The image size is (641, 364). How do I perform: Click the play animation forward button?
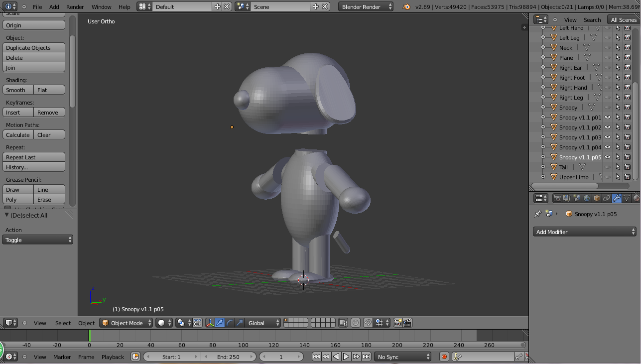pyautogui.click(x=346, y=357)
